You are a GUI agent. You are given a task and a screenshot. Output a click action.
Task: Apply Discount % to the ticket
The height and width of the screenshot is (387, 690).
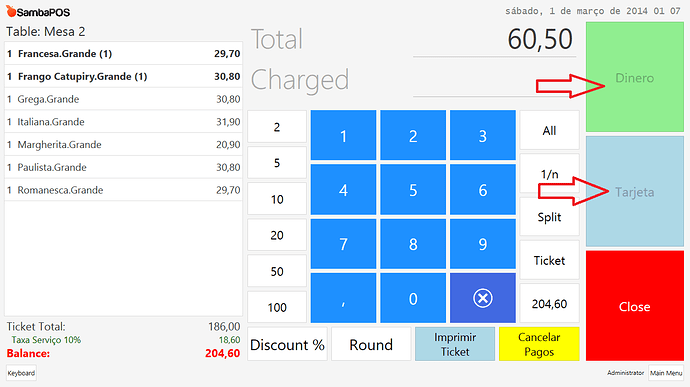287,344
